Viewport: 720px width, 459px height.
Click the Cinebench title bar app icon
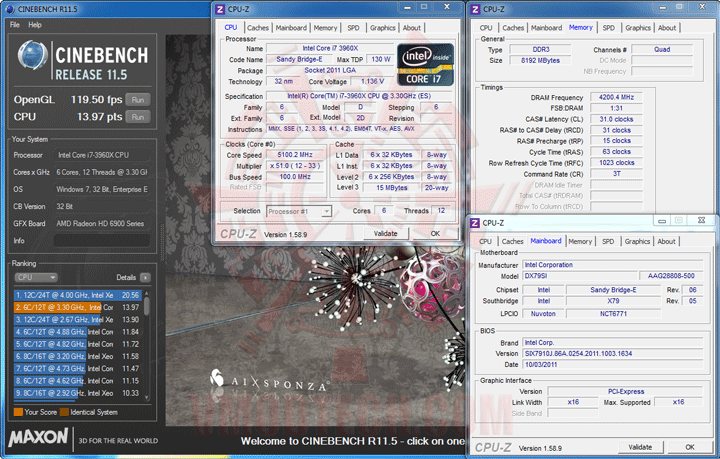[10, 9]
